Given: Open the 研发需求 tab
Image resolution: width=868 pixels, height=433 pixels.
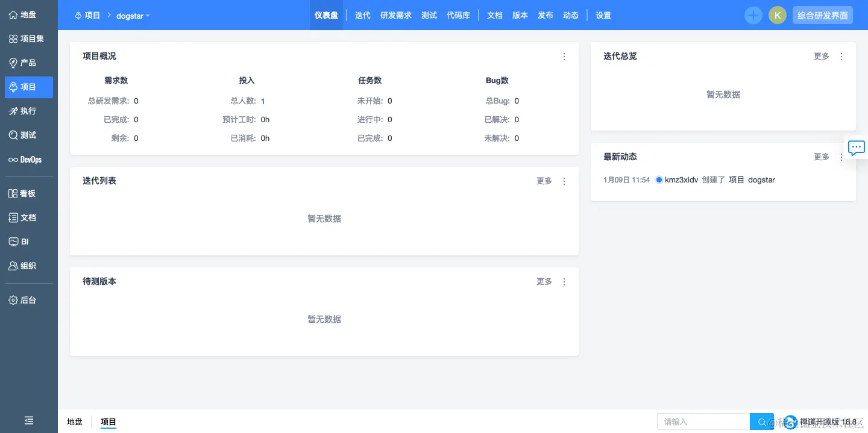Looking at the screenshot, I should (x=396, y=15).
